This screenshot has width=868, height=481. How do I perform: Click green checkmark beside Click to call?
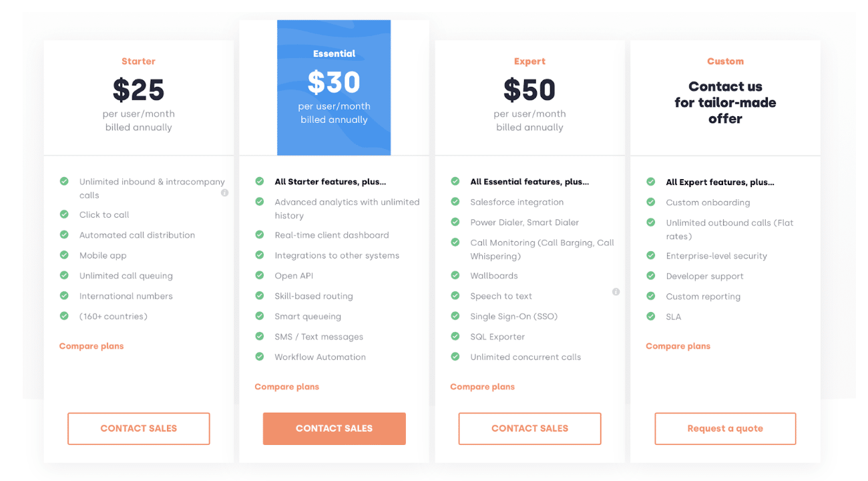64,214
